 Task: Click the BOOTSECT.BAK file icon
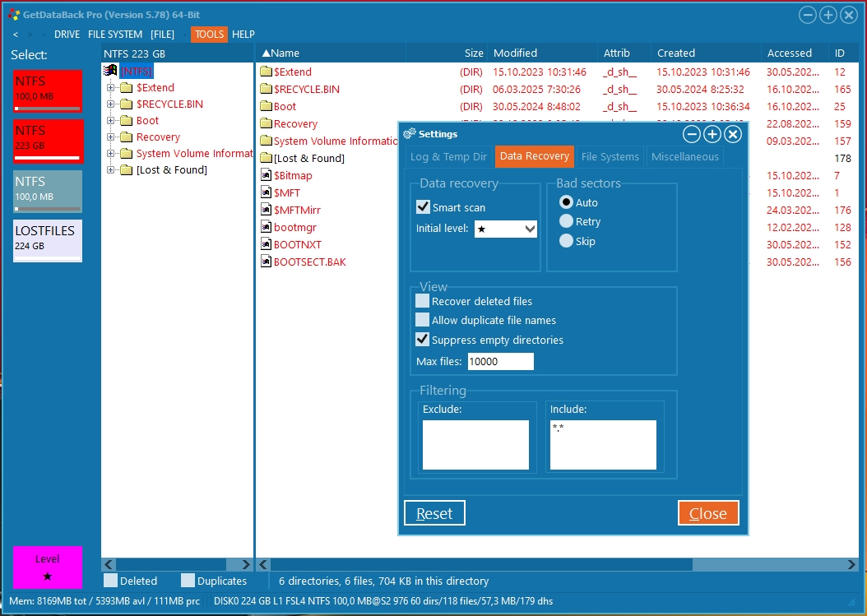[266, 262]
